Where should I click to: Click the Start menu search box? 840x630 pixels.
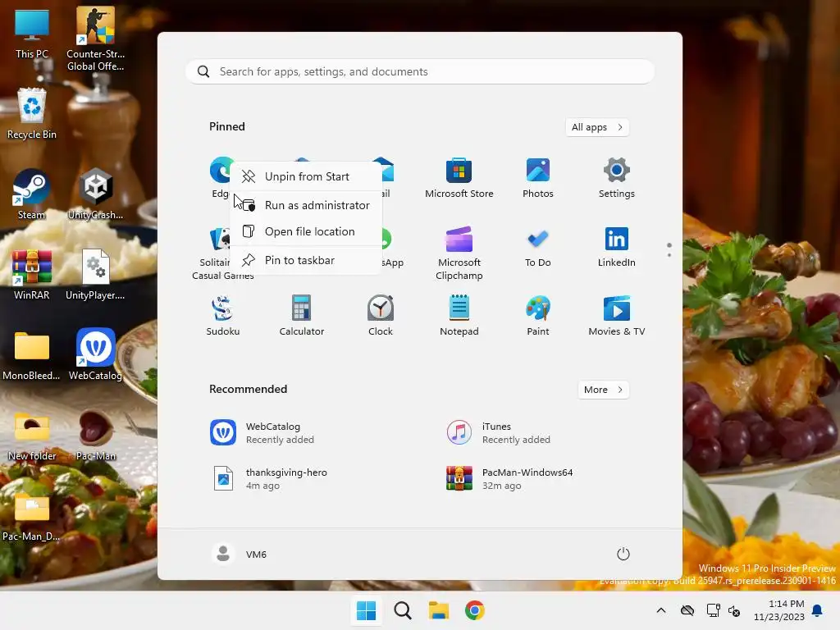click(420, 72)
